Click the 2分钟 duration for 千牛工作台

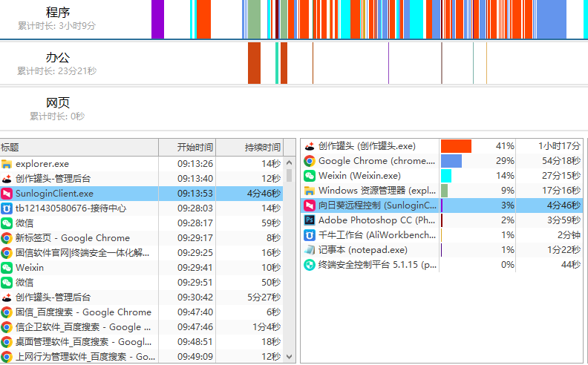point(569,235)
